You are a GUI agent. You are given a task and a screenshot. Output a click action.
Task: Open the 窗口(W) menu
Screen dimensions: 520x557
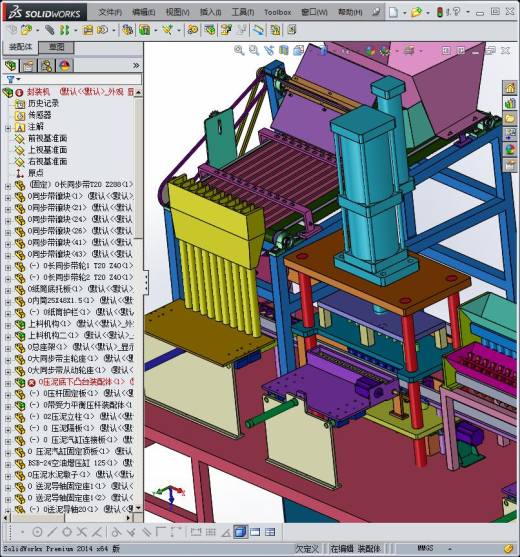click(314, 12)
